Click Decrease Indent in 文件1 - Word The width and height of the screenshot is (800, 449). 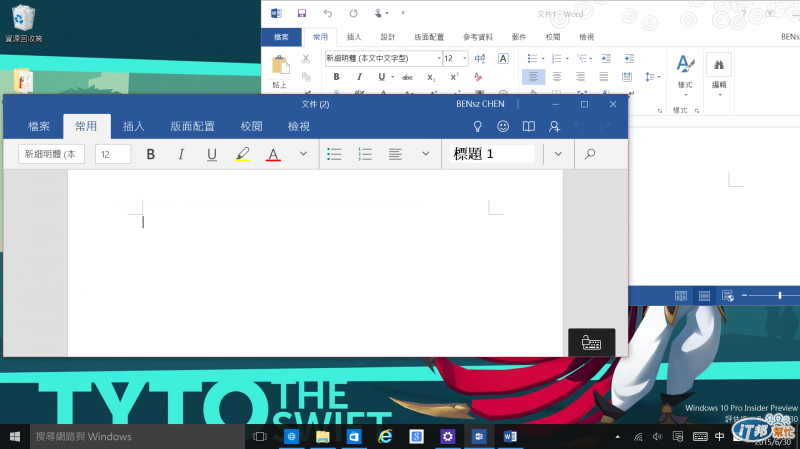[x=606, y=59]
